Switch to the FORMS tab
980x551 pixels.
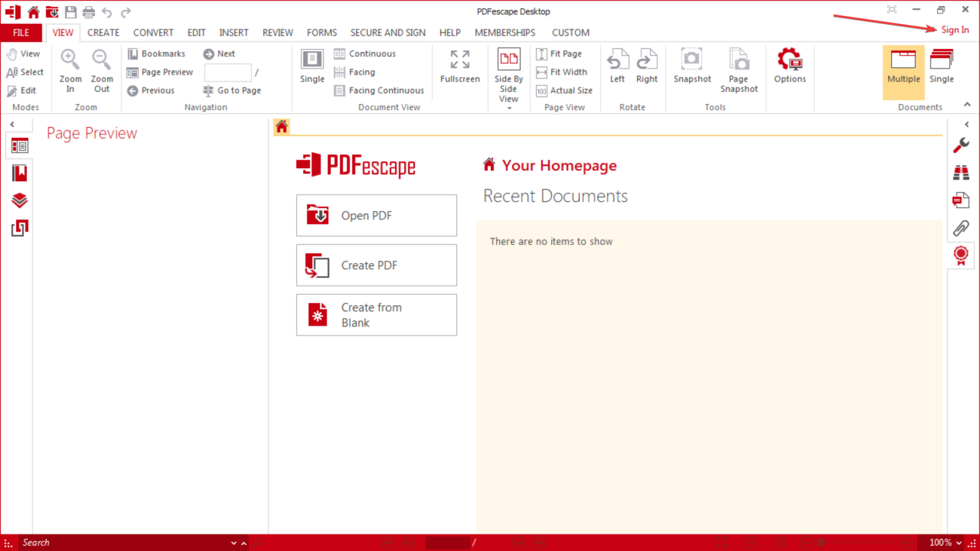click(x=322, y=32)
